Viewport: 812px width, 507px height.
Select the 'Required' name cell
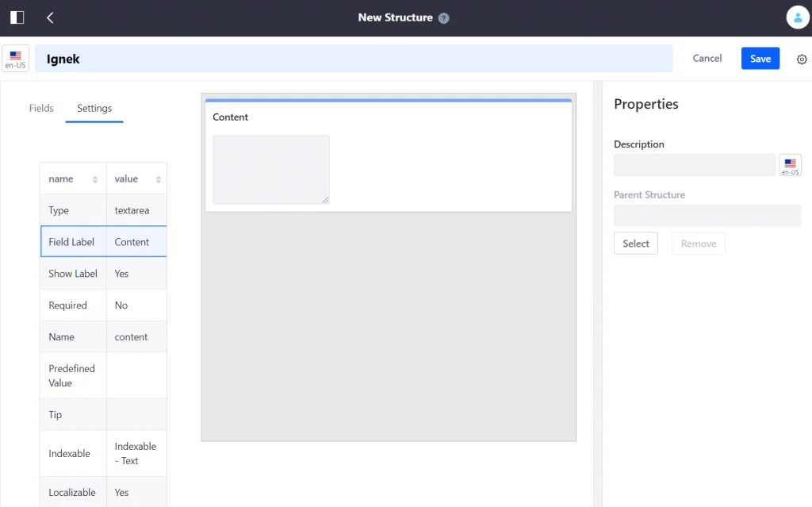click(73, 305)
